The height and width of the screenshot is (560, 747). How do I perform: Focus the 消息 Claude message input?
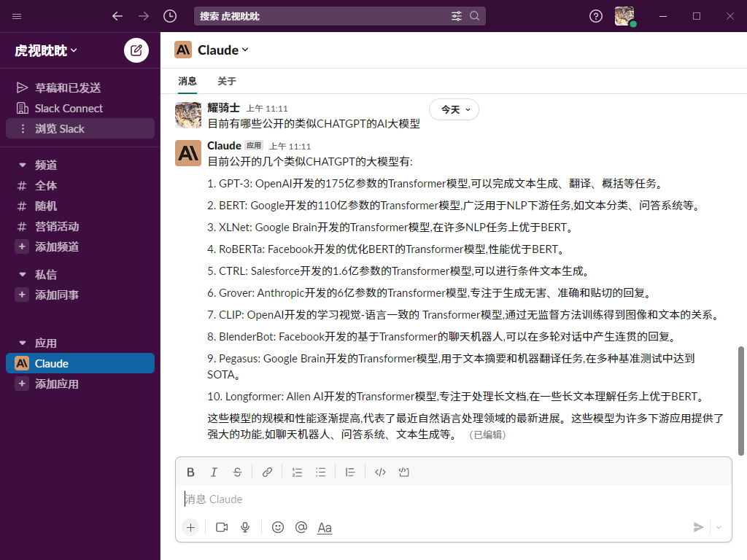[x=454, y=499]
